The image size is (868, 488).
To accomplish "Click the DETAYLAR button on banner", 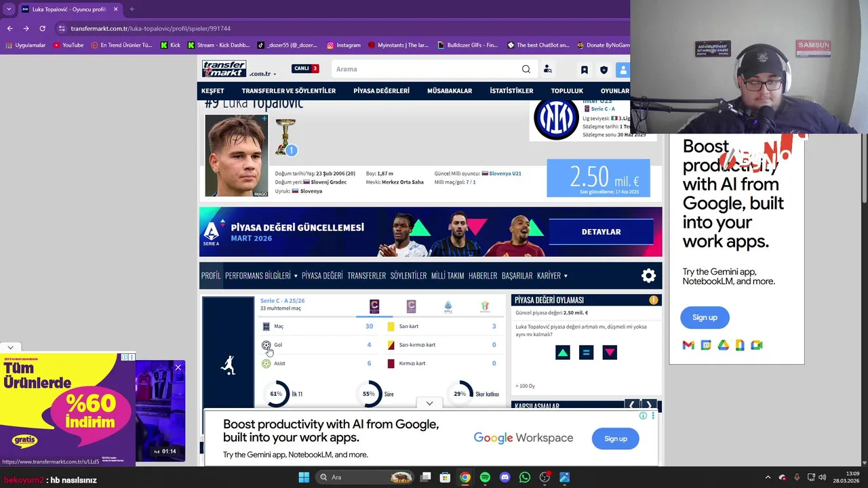I will coord(601,232).
